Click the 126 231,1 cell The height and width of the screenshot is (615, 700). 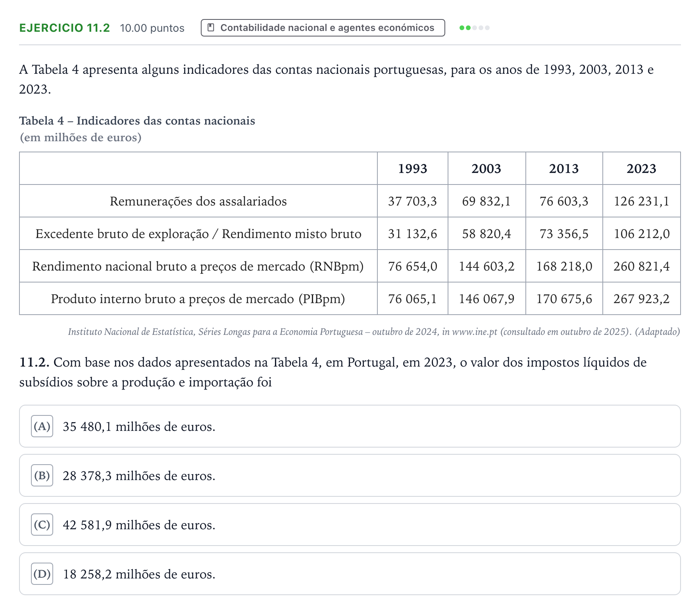(641, 201)
